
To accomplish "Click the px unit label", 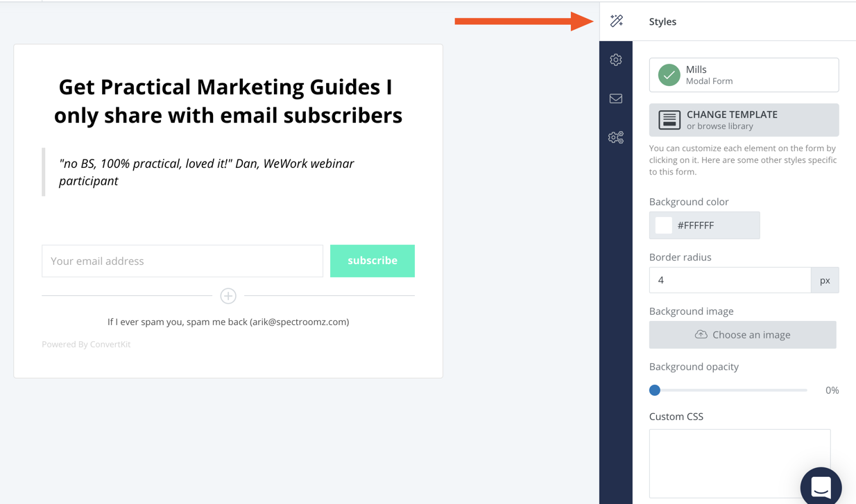I will coord(825,280).
